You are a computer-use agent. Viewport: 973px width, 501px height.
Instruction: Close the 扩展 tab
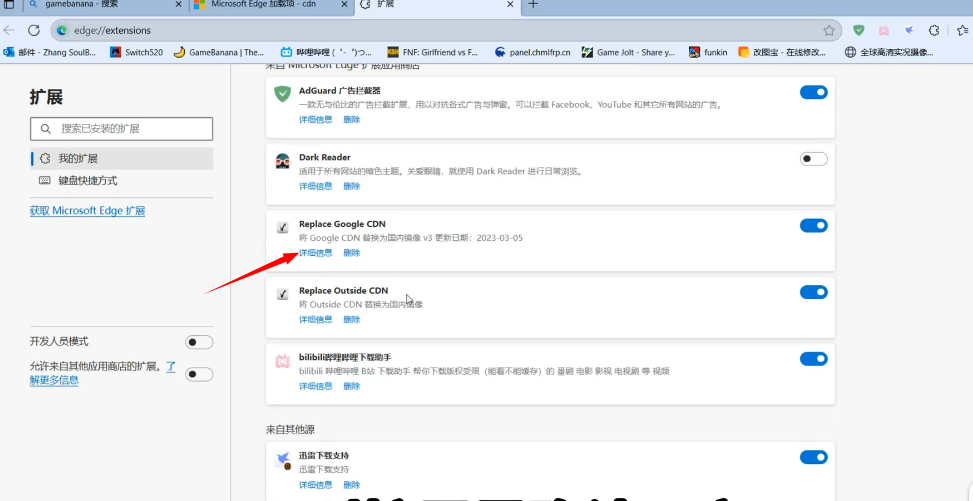(511, 4)
